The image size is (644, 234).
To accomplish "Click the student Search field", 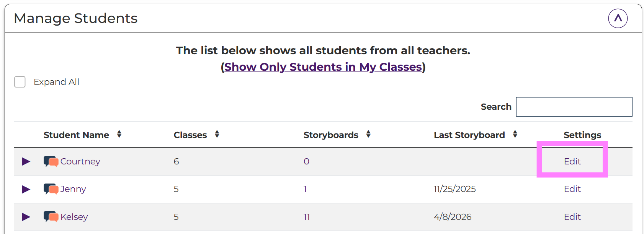I will point(574,107).
